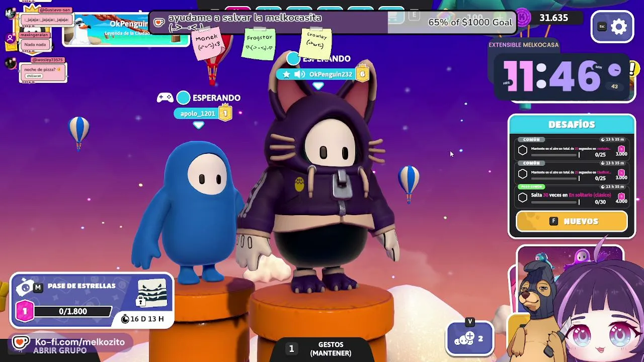Open settings with the gear icon

pyautogui.click(x=619, y=27)
